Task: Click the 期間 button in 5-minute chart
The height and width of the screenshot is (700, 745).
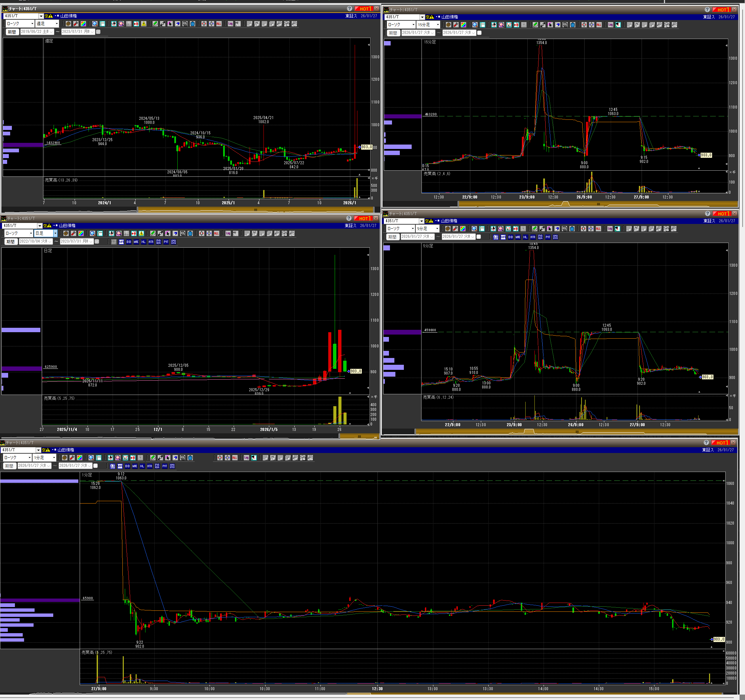Action: (x=392, y=237)
